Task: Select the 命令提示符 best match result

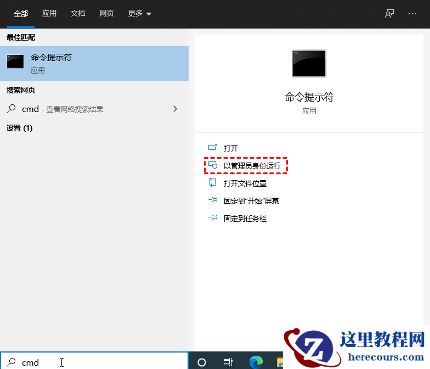Action: (94, 63)
